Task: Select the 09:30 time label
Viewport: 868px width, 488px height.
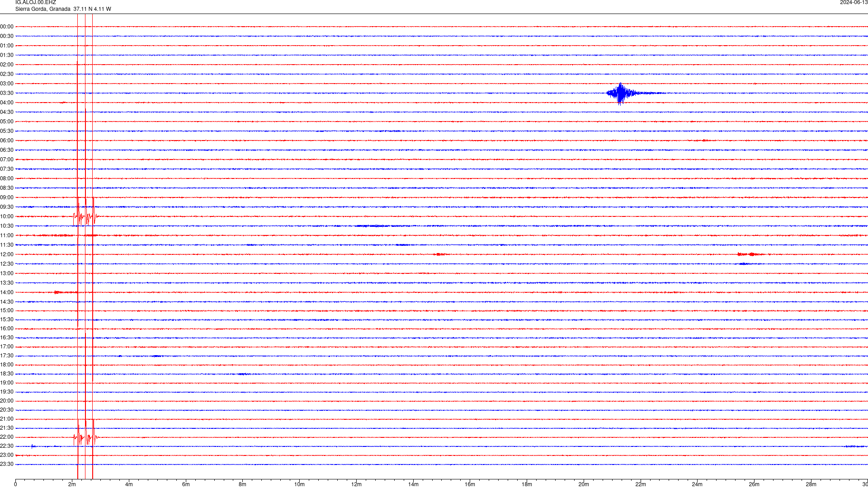Action: (7, 207)
